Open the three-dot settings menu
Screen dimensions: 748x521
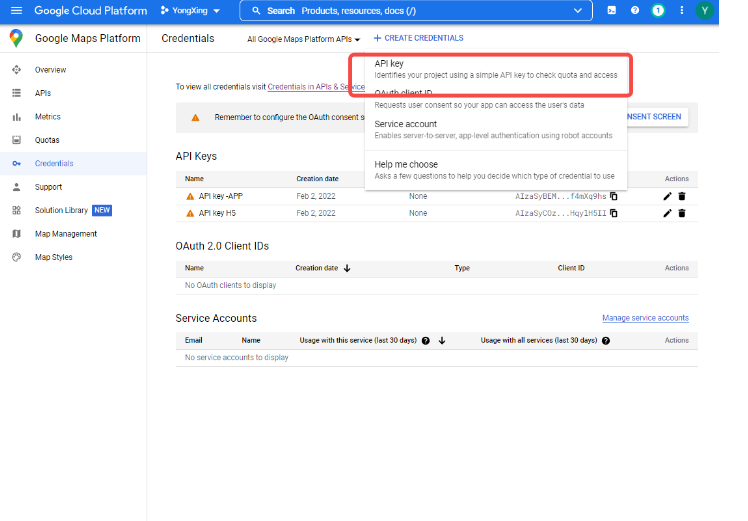[681, 10]
